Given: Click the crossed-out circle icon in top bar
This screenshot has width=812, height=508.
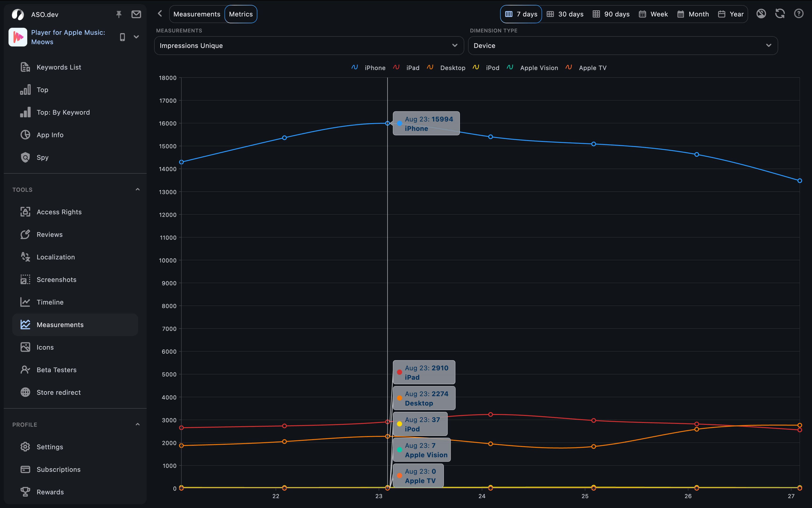Looking at the screenshot, I should [761, 13].
